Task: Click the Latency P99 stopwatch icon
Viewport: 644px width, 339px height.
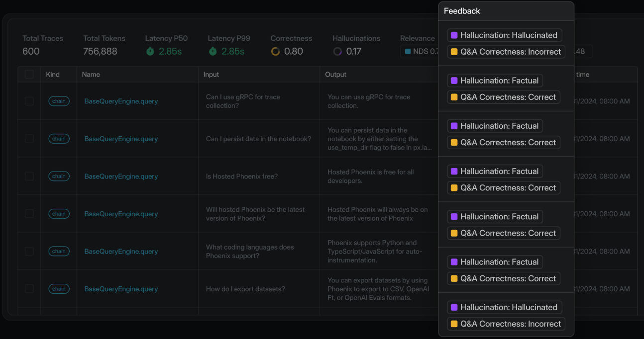Action: point(213,51)
